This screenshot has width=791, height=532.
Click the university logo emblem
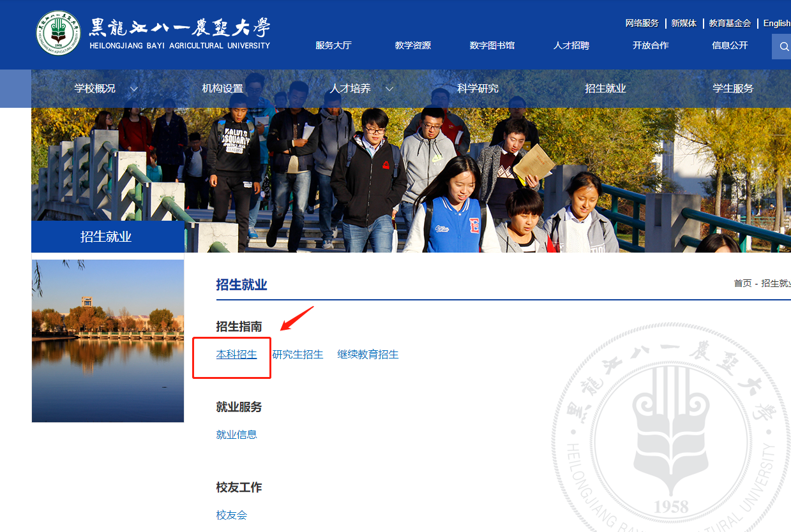(58, 33)
